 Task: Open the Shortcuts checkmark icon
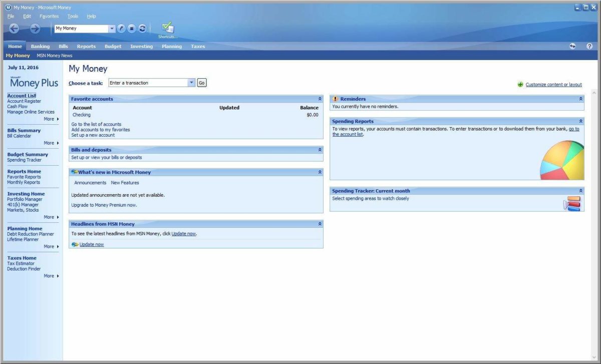pos(168,28)
